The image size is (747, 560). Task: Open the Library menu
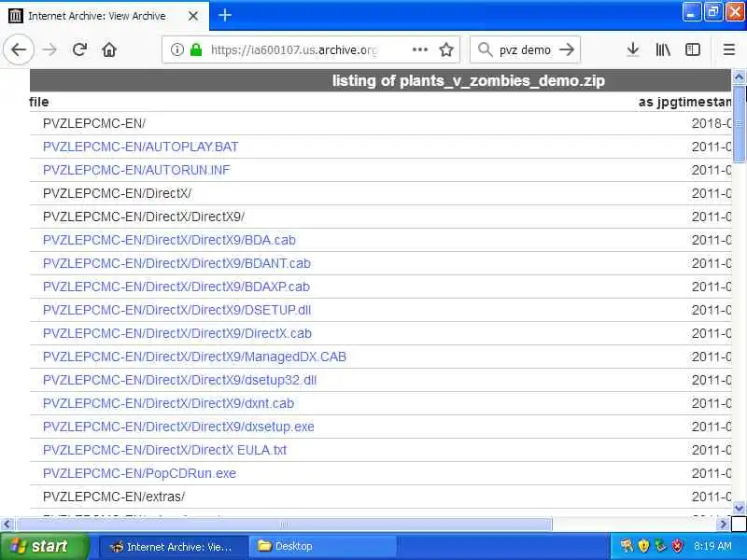[x=663, y=49]
